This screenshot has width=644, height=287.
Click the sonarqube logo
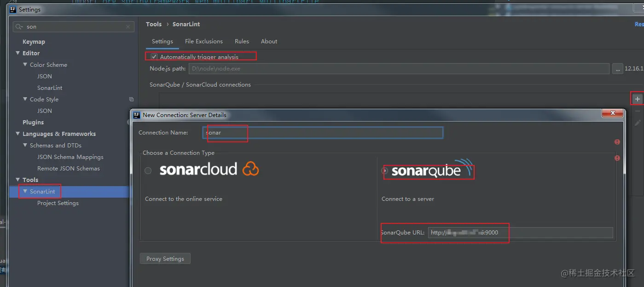click(x=428, y=170)
